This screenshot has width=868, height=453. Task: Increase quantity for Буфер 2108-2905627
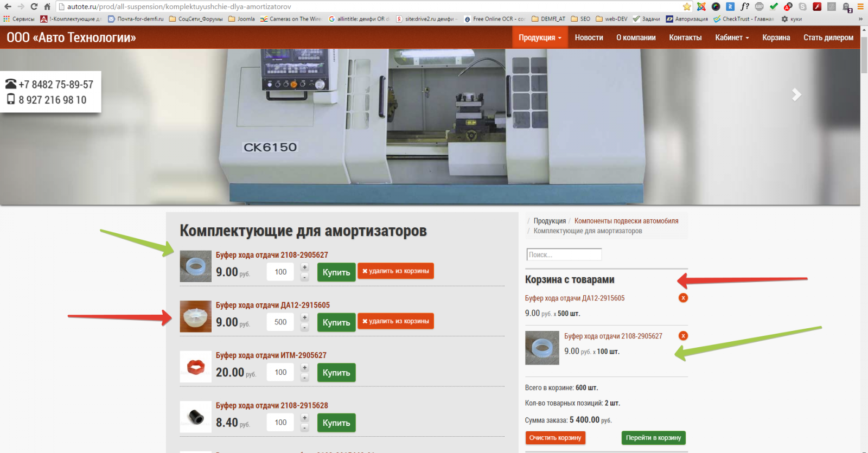coord(305,267)
